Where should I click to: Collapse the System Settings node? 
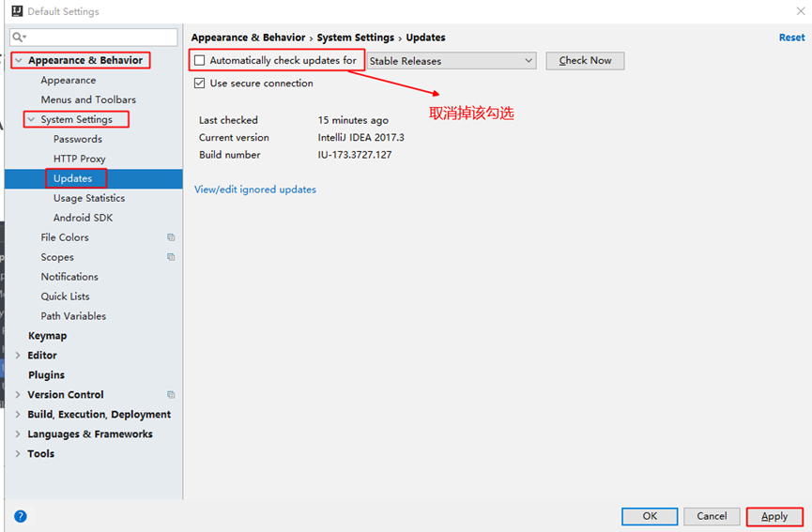(x=31, y=119)
